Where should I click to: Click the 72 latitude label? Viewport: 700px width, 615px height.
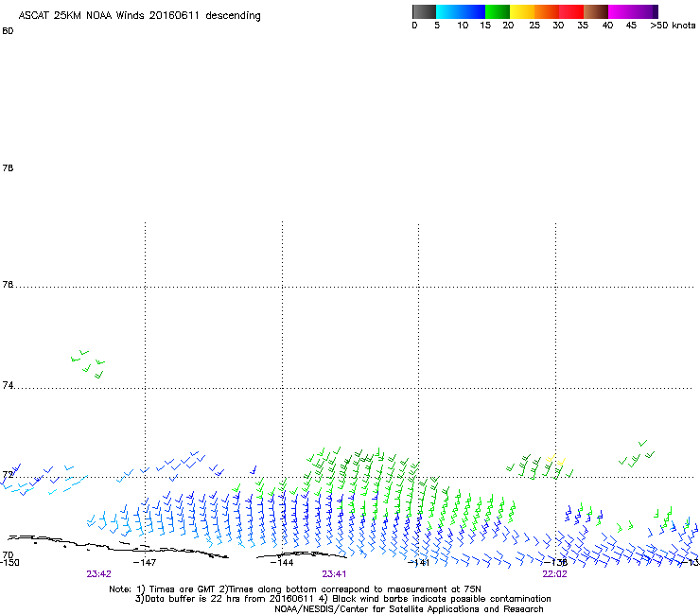(8, 474)
